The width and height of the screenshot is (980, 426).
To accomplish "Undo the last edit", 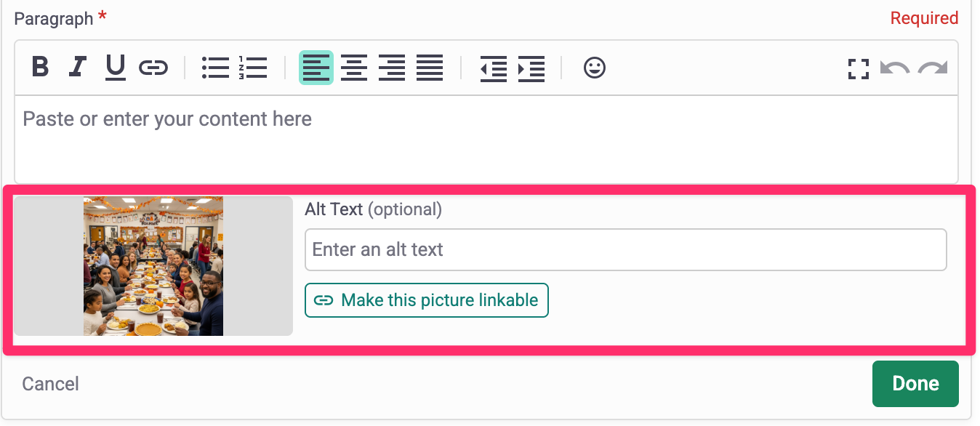I will tap(894, 68).
